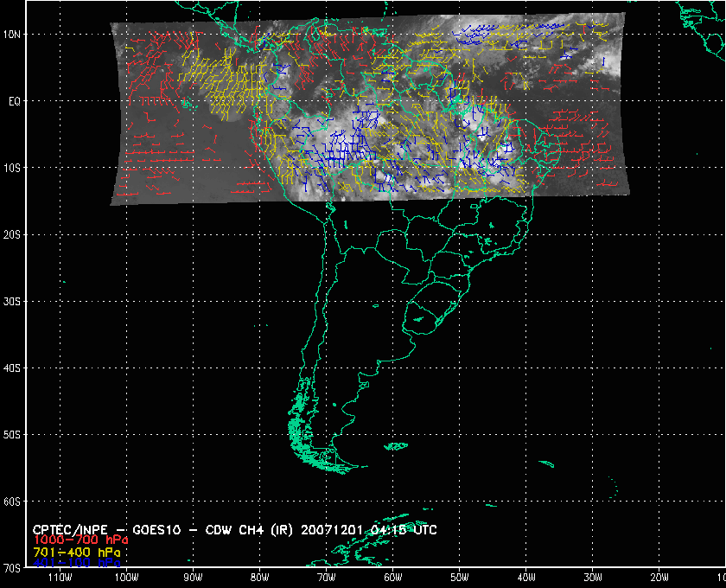Click the title text CPTEC/INPE GOES10 caption
The image size is (726, 588).
coord(235,529)
